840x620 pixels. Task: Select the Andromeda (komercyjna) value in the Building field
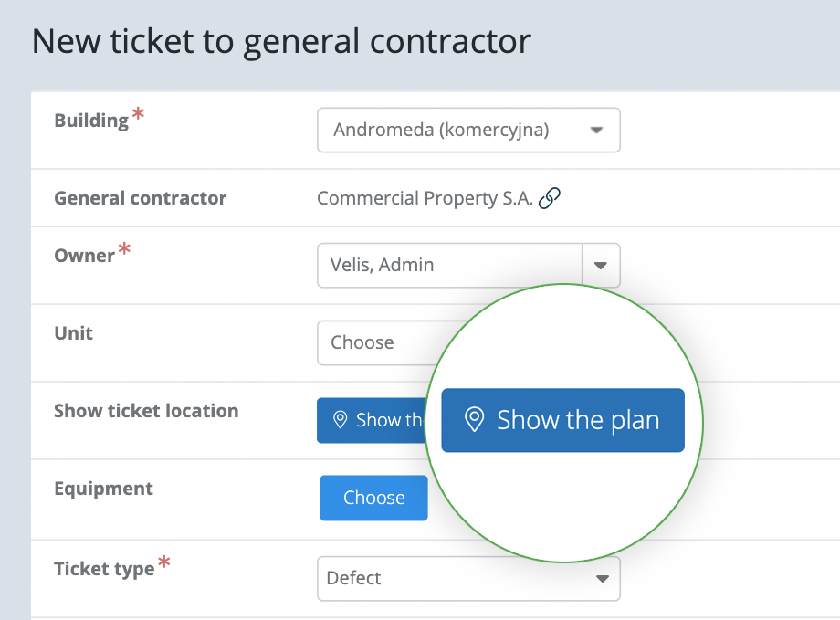[x=441, y=130]
